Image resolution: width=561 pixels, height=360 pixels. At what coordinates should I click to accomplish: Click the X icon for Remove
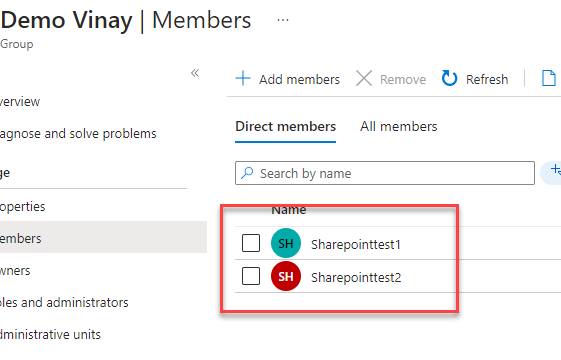364,78
